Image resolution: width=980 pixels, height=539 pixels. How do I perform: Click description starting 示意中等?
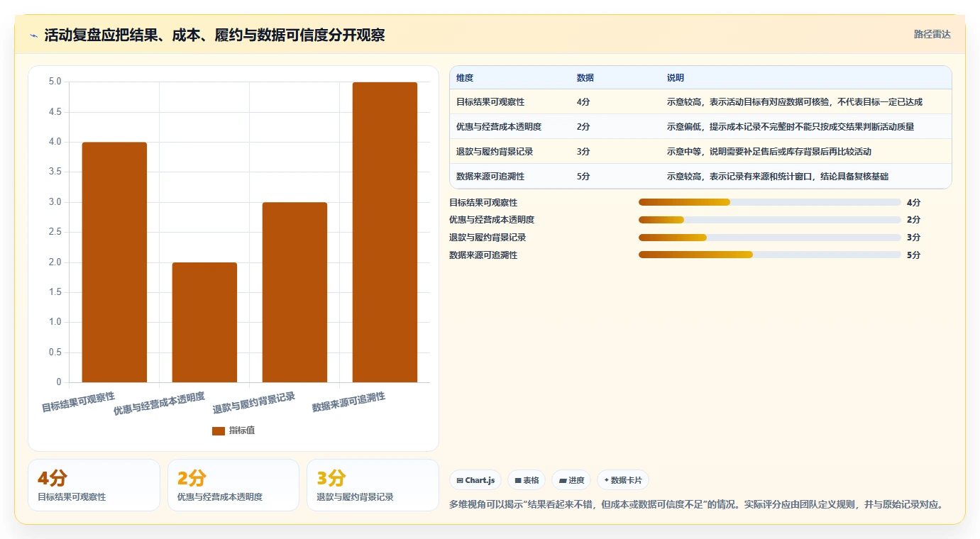coord(769,152)
